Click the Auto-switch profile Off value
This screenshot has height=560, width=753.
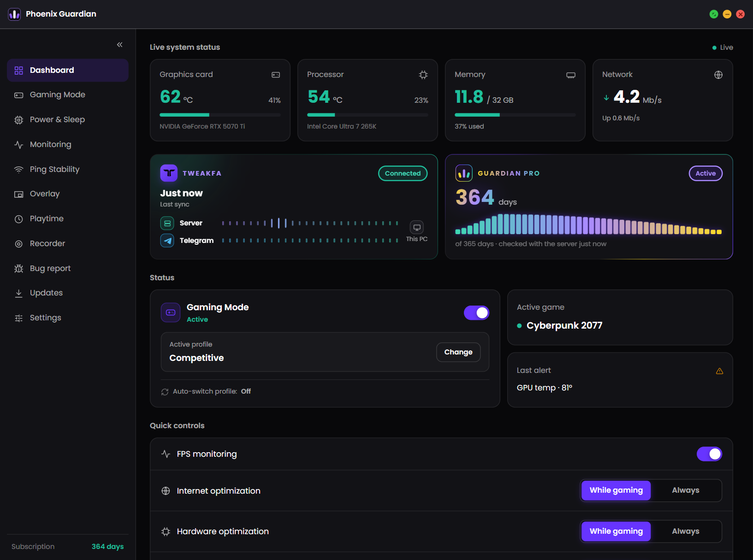tap(246, 391)
